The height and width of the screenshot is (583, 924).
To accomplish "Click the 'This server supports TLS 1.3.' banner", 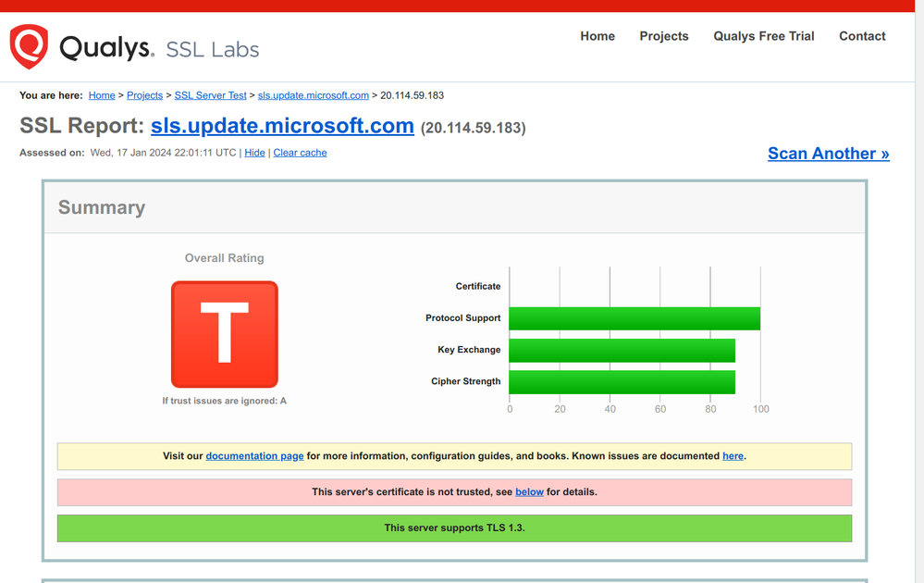I will (x=454, y=528).
